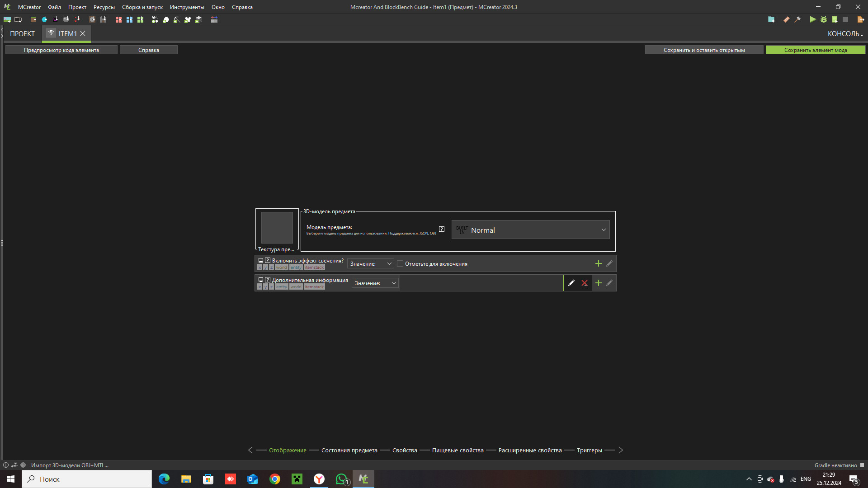Click help icon beside item model label

(x=442, y=230)
